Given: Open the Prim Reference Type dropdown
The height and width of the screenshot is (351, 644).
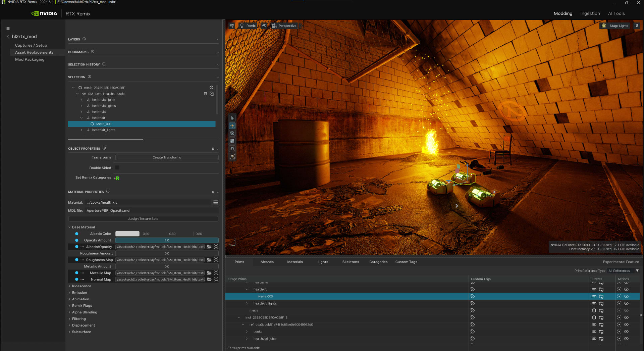Looking at the screenshot, I should click(x=624, y=271).
